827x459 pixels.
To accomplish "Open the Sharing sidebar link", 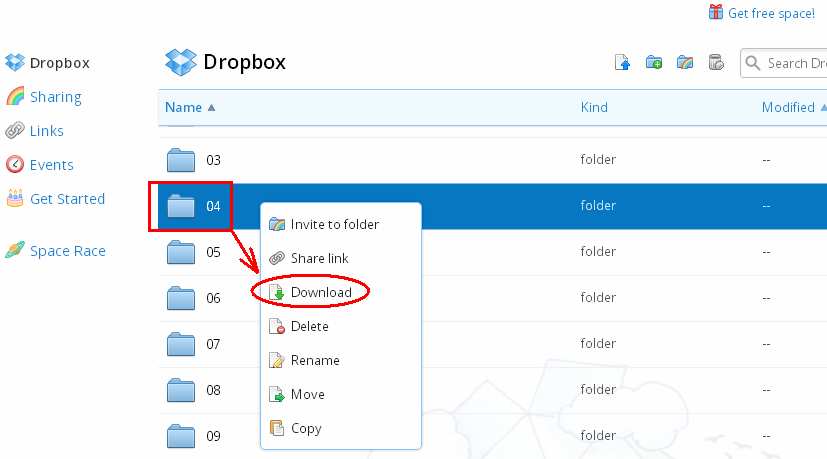I will coord(55,97).
